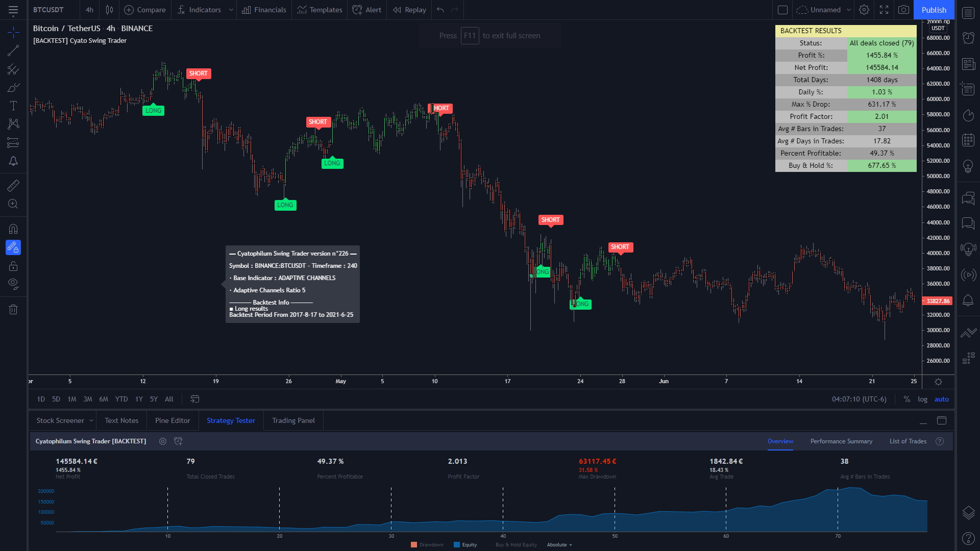This screenshot has height=551, width=980.
Task: Open the Gann and Fibonacci tools
Action: 13,69
